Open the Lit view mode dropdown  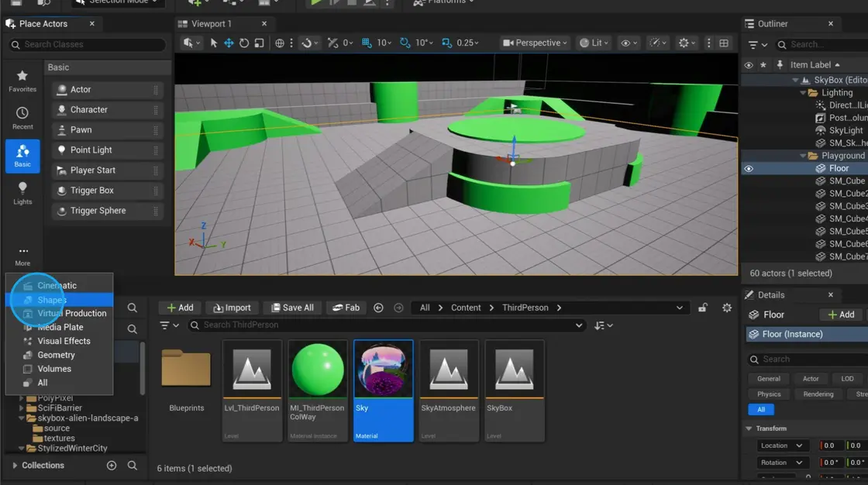[594, 43]
